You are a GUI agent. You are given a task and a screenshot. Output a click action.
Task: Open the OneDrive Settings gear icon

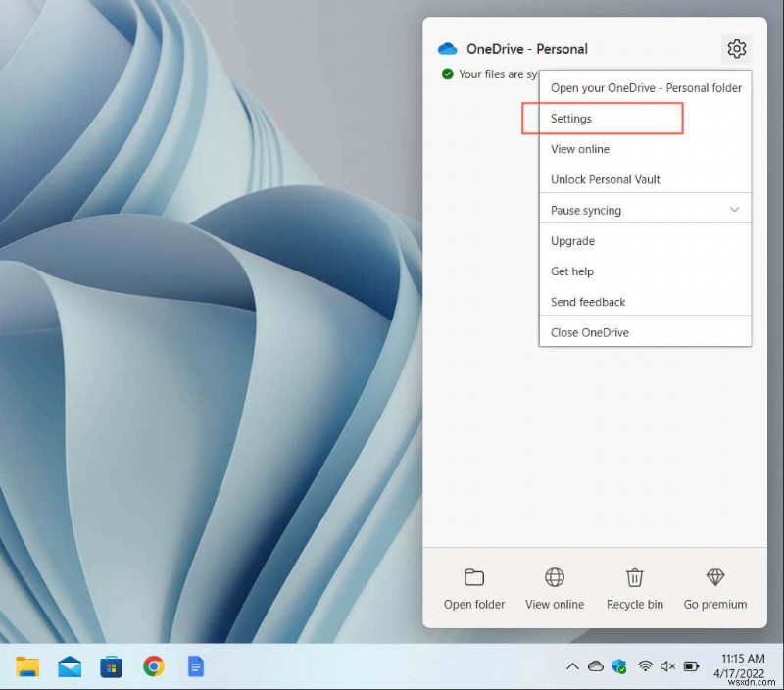(x=736, y=48)
